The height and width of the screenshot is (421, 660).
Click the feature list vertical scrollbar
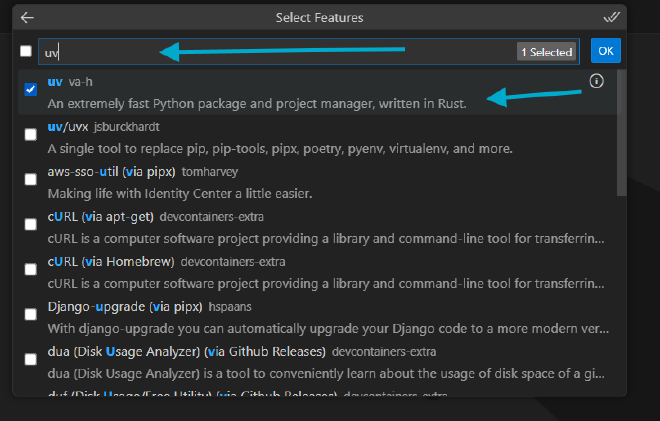[621, 133]
